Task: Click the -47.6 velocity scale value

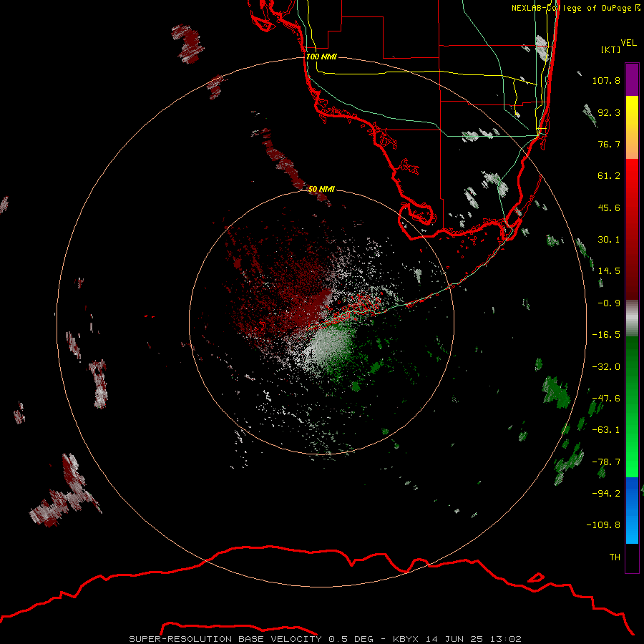Action: coord(606,399)
